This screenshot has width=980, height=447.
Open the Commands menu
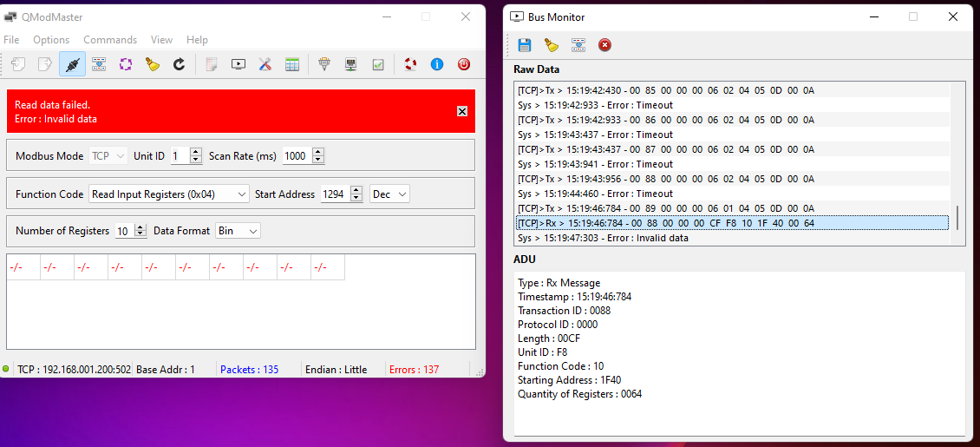coord(110,39)
